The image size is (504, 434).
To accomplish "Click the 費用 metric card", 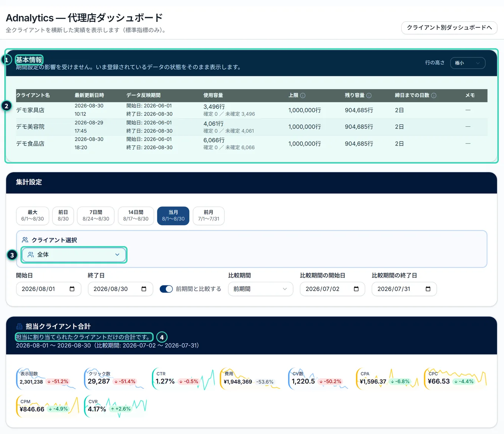I will click(251, 378).
